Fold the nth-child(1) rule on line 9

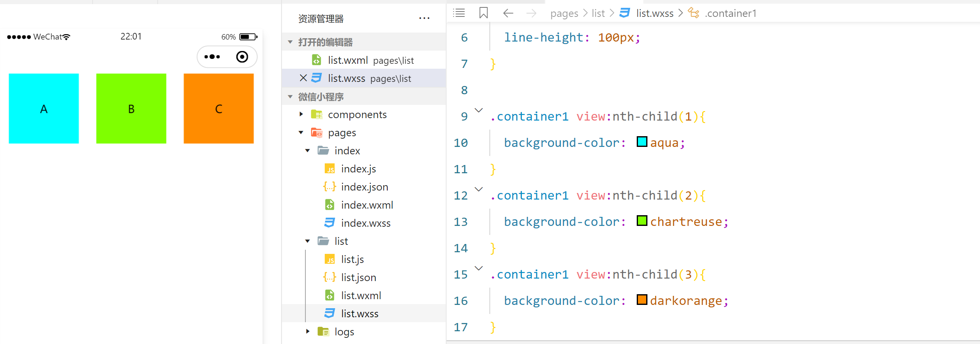tap(478, 110)
